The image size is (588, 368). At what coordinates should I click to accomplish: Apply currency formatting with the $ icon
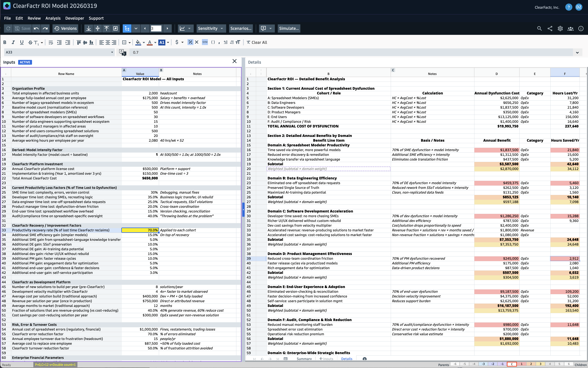(x=177, y=42)
